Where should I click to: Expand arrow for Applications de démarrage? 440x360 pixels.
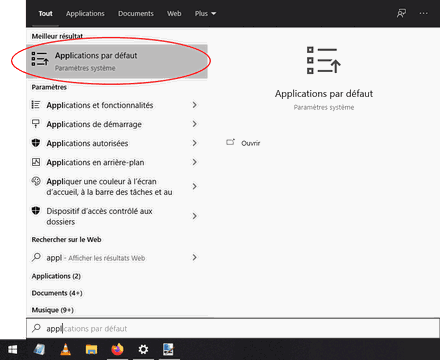click(x=195, y=124)
